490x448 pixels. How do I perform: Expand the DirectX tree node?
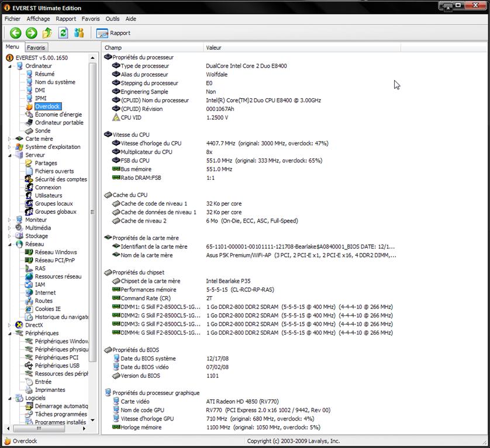(x=10, y=325)
